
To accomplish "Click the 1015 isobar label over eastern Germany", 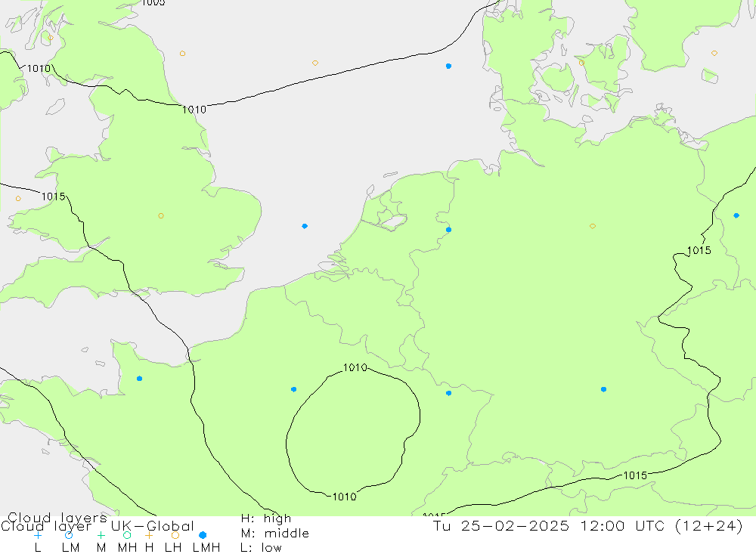I will pos(699,250).
